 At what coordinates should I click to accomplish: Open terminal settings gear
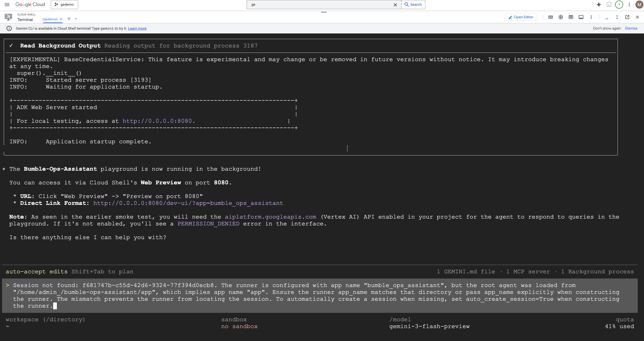(561, 17)
